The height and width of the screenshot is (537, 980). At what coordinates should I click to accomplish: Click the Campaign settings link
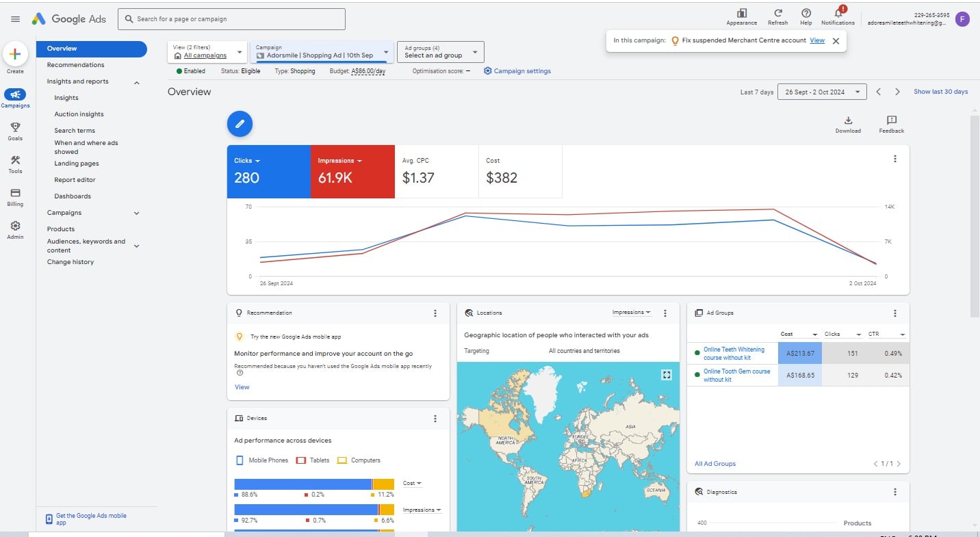tap(517, 71)
